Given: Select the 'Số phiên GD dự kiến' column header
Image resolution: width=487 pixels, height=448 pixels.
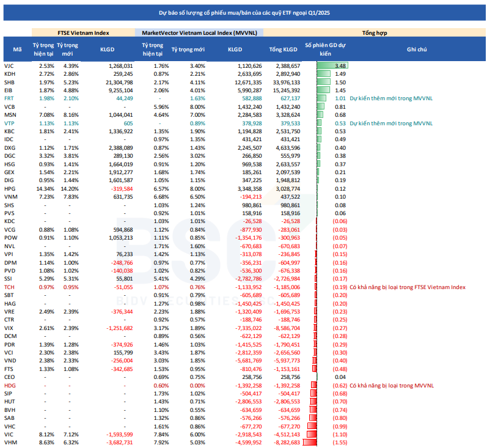Looking at the screenshot, I should 325,49.
